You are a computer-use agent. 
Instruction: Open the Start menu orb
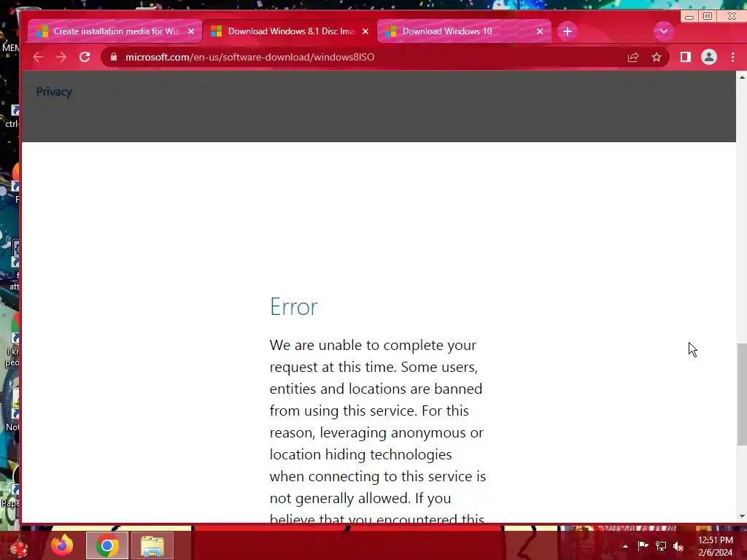pyautogui.click(x=19, y=546)
